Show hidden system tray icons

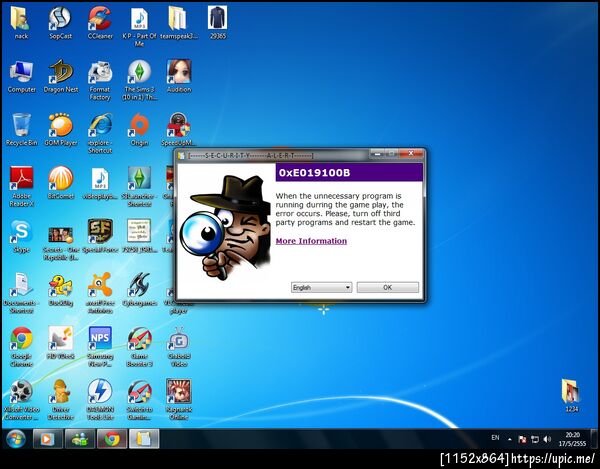click(510, 439)
